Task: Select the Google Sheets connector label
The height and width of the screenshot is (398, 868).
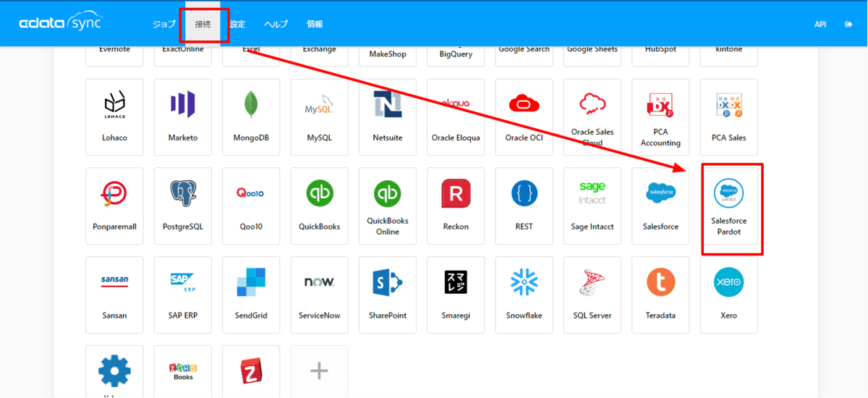Action: coord(592,49)
